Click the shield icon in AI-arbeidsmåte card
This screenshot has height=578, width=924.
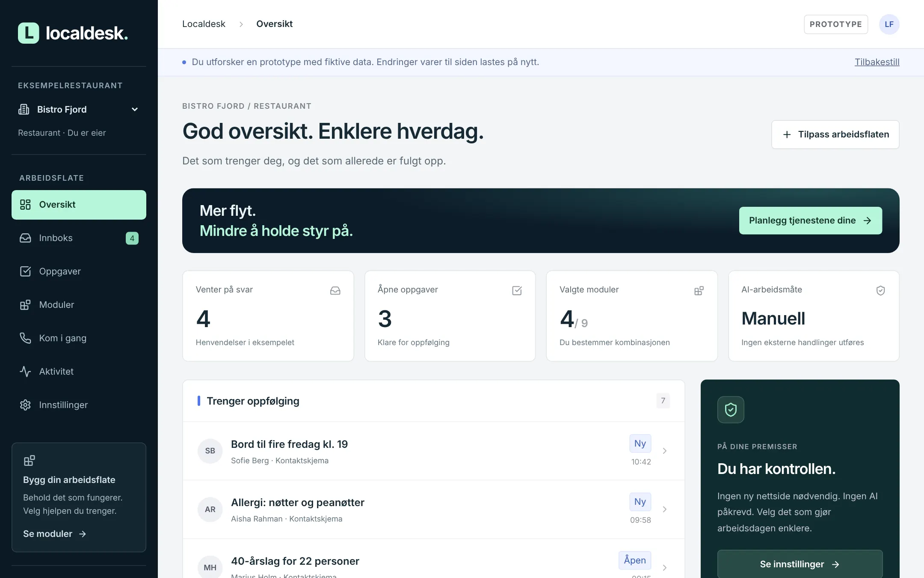coord(880,291)
